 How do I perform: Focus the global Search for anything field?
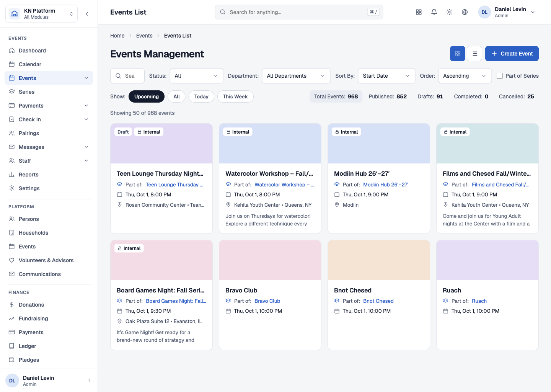click(x=299, y=12)
